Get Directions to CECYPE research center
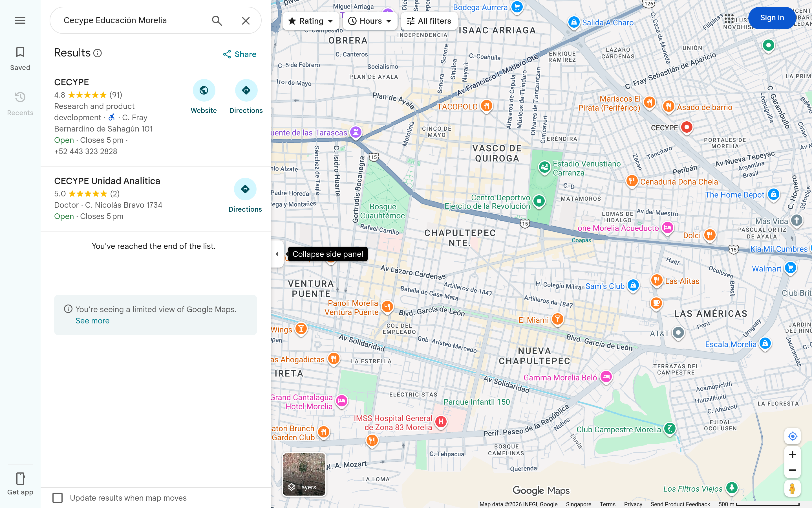812x508 pixels. [x=246, y=90]
